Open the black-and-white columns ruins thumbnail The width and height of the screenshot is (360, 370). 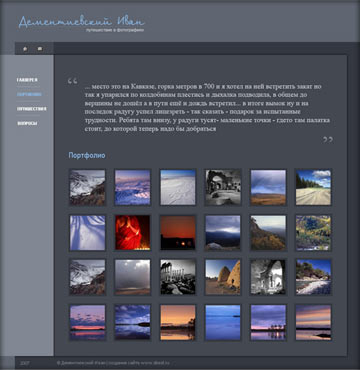click(x=178, y=277)
